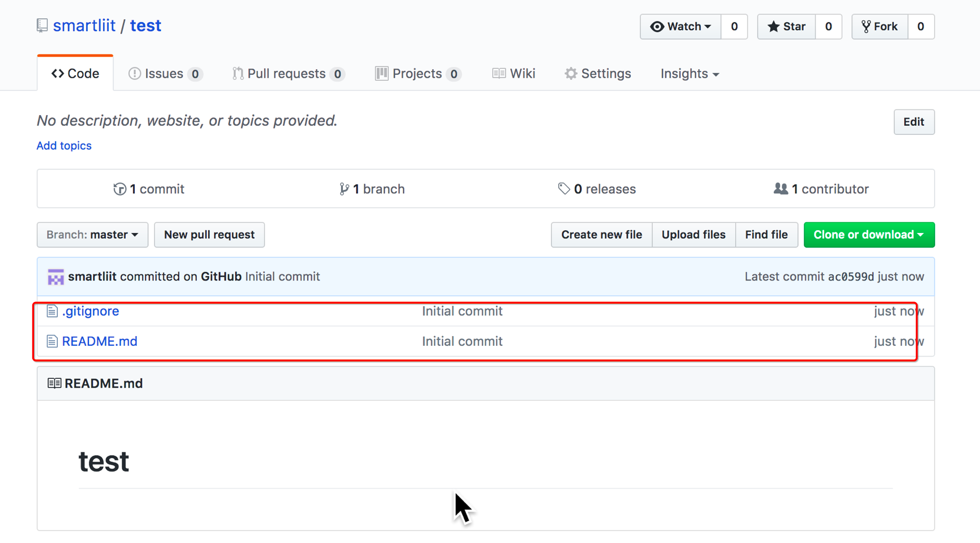Viewport: 980px width, 543px height.
Task: Switch to the Issues tab
Action: (165, 74)
